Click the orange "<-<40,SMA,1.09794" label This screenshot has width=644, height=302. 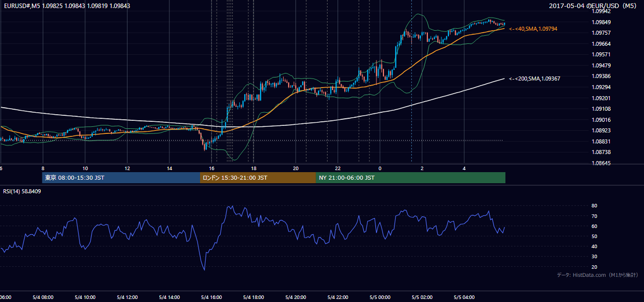[533, 29]
